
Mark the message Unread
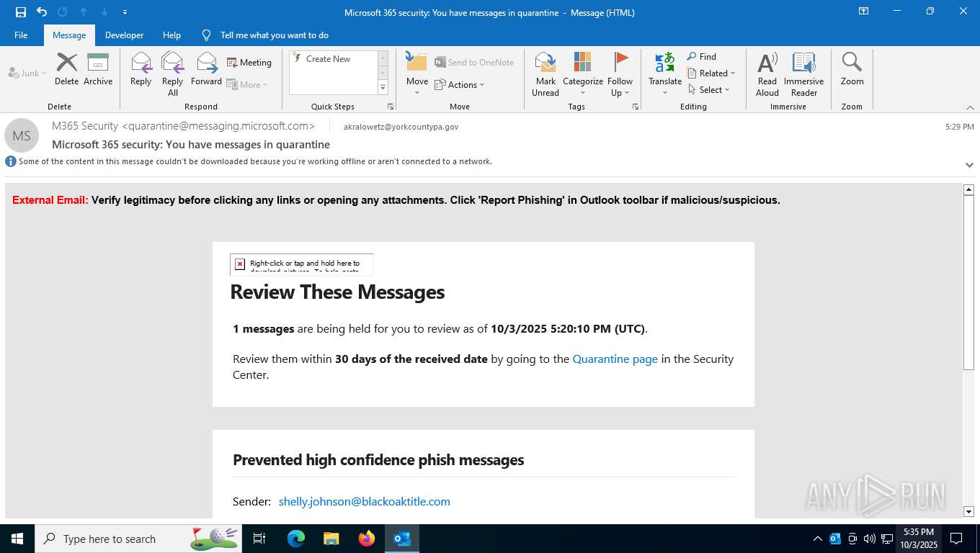(x=545, y=74)
